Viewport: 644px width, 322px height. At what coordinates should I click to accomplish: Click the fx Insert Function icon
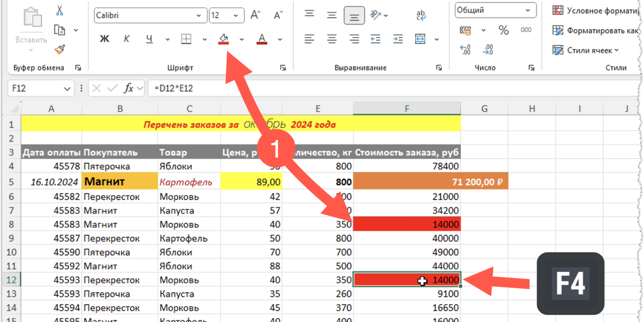[129, 88]
